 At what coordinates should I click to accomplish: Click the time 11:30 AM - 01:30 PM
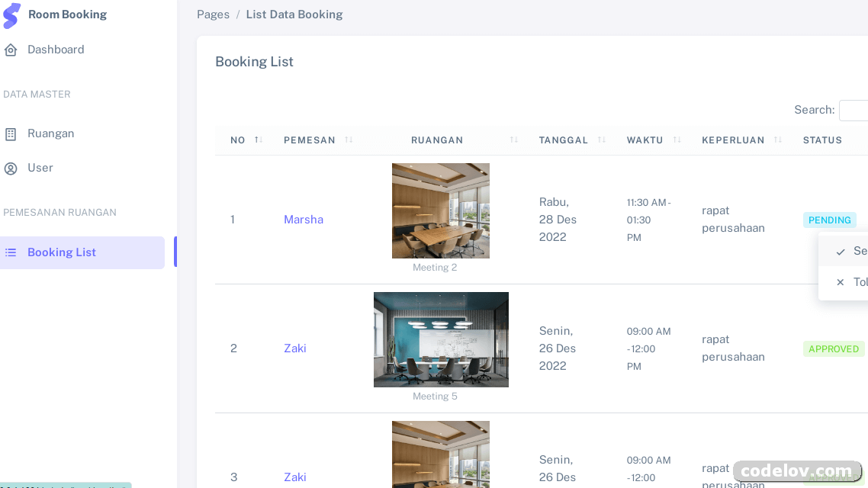(x=649, y=220)
